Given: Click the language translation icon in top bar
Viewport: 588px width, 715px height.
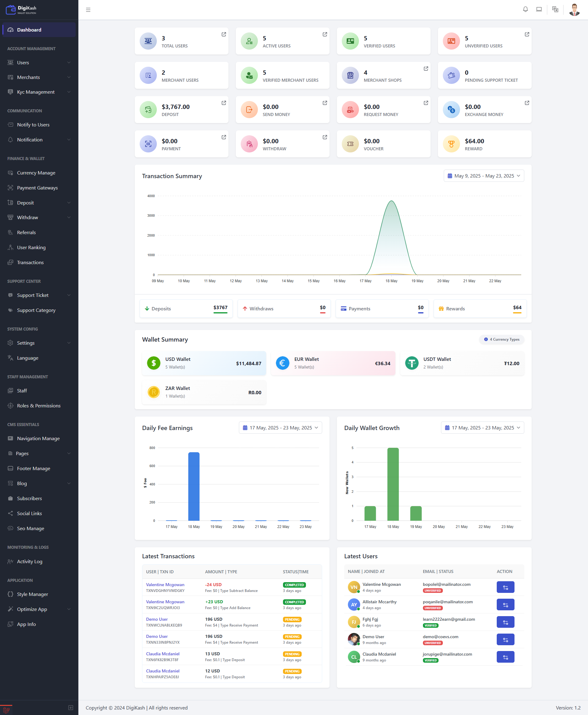Looking at the screenshot, I should point(555,9).
